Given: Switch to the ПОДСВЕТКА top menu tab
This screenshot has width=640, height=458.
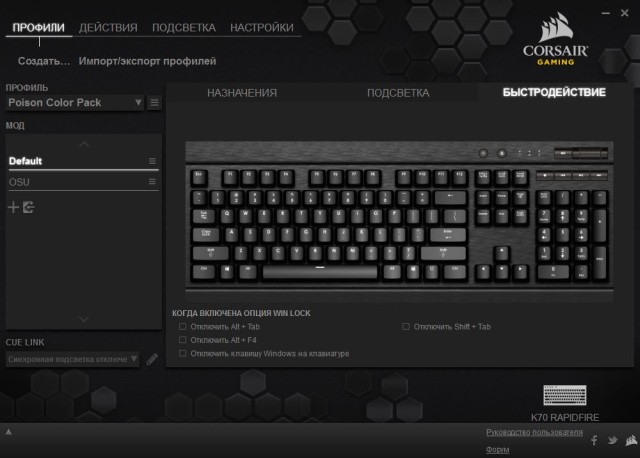Looking at the screenshot, I should click(184, 27).
